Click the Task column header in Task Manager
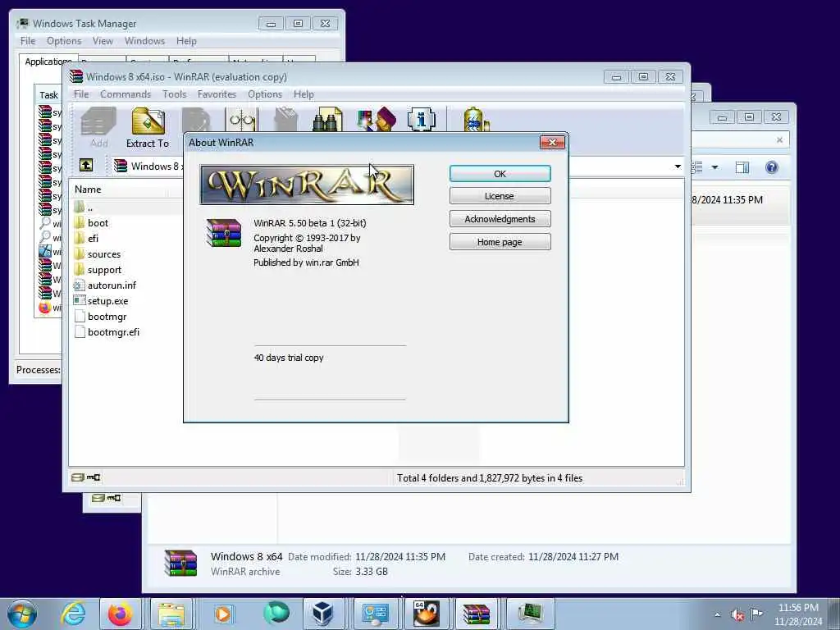Image resolution: width=840 pixels, height=630 pixels. 48,95
